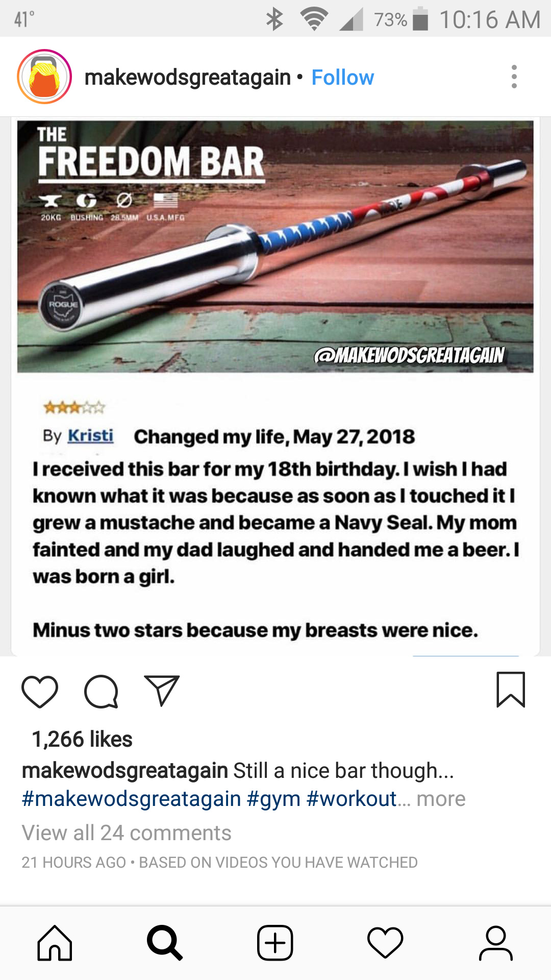This screenshot has width=551, height=980.
Task: Open the activity heart tab
Action: tap(385, 943)
